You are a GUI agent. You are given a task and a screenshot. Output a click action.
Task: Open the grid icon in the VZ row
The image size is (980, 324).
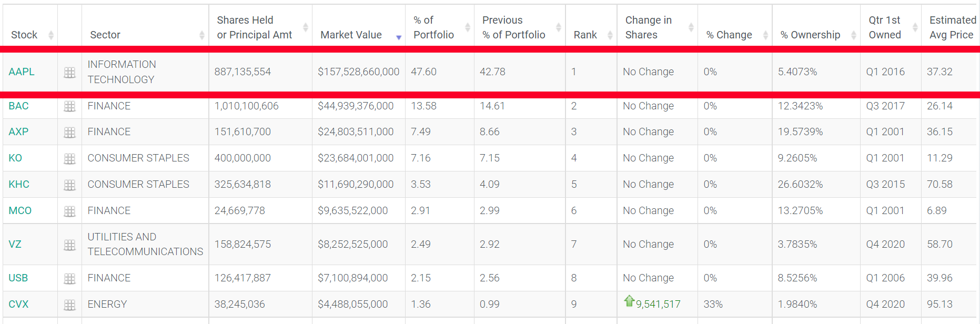[x=69, y=245]
